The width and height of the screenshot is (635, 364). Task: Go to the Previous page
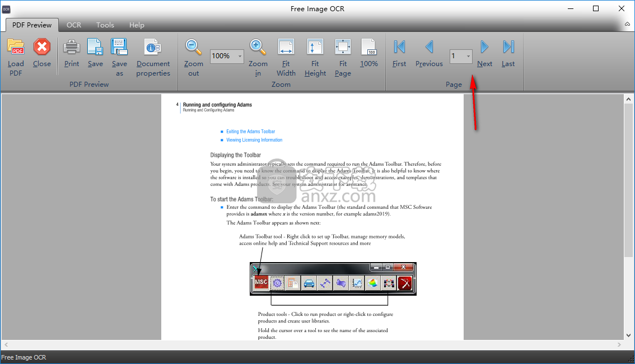click(x=429, y=47)
